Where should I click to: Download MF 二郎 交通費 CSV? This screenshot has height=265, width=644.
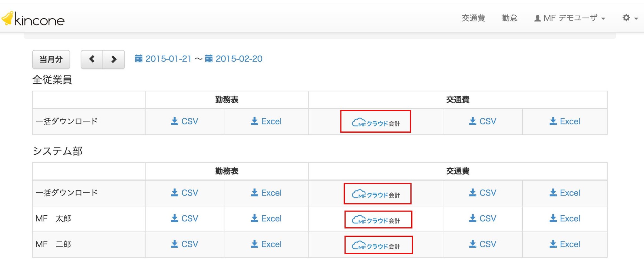click(x=482, y=244)
